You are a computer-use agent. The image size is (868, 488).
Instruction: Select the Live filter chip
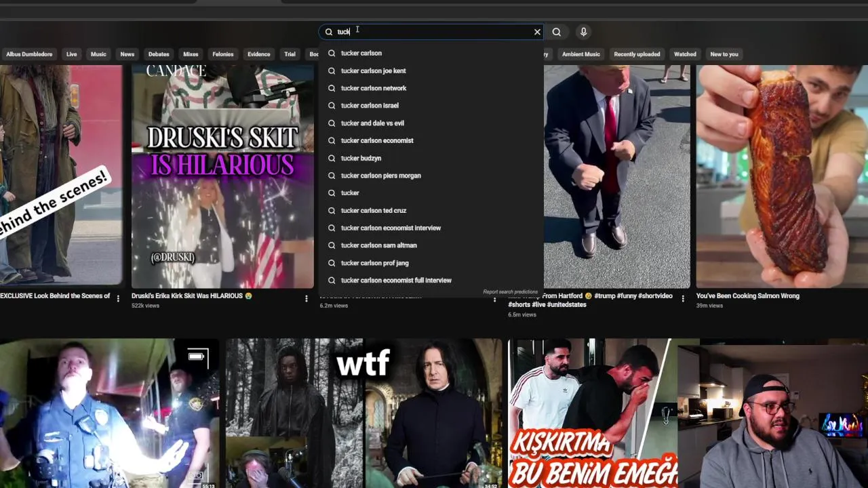pyautogui.click(x=71, y=54)
